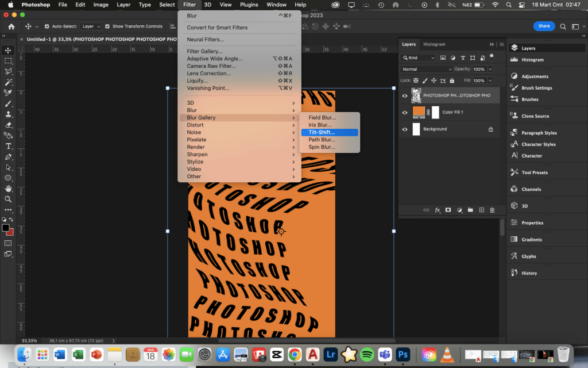Click the Color Fill 1 layer thumbnail

click(419, 112)
